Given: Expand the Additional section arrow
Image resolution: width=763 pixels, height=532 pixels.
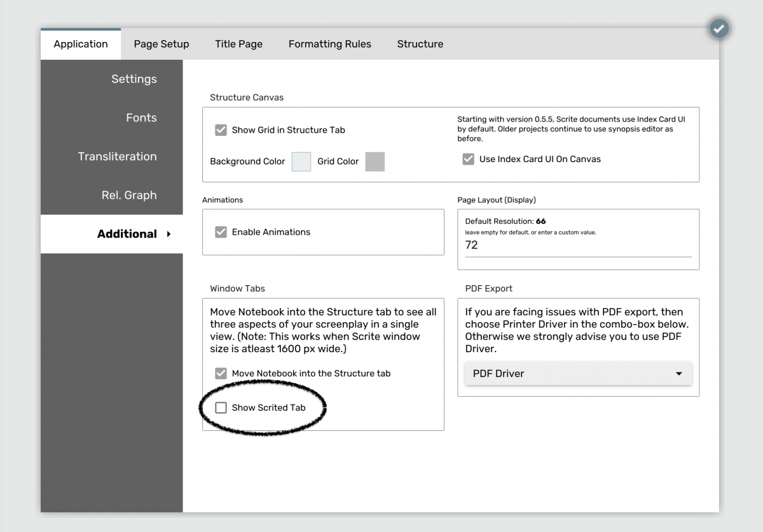Looking at the screenshot, I should (x=168, y=233).
